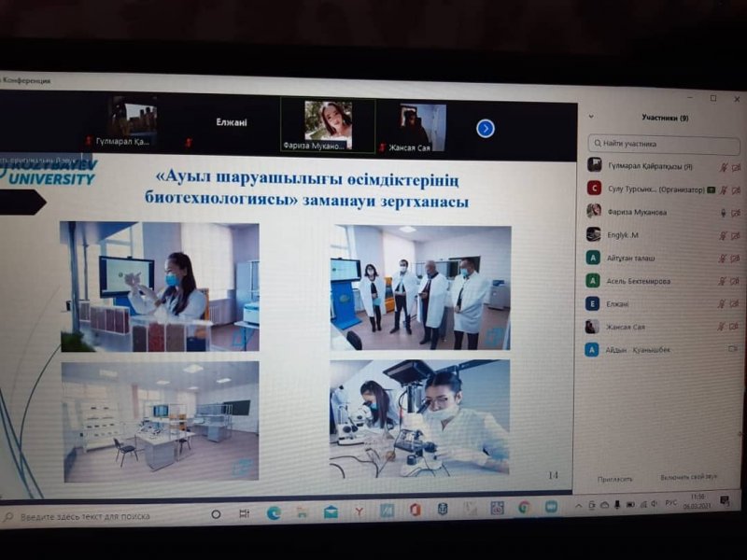Click the Найти участника search field
Image resolution: width=747 pixels, height=560 pixels.
coord(664,144)
